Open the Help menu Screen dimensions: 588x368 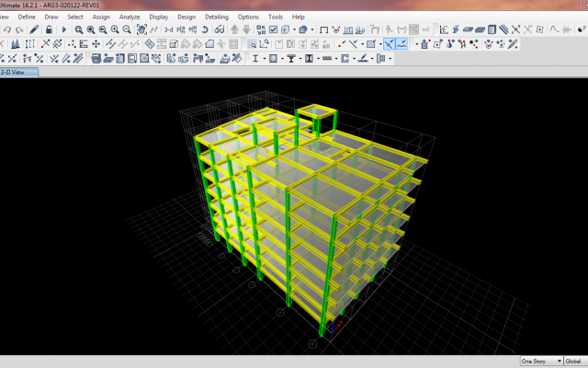[x=298, y=17]
